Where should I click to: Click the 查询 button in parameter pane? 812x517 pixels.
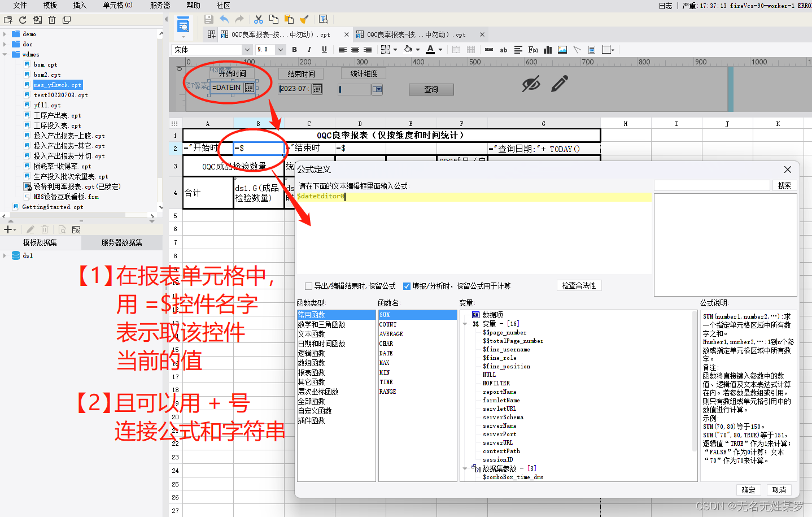click(x=431, y=89)
